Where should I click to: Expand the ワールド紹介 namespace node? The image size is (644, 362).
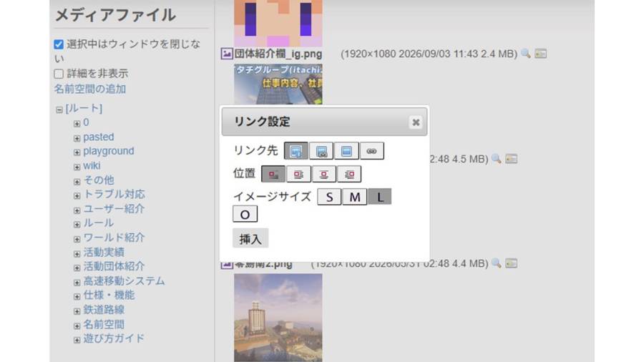tap(77, 239)
